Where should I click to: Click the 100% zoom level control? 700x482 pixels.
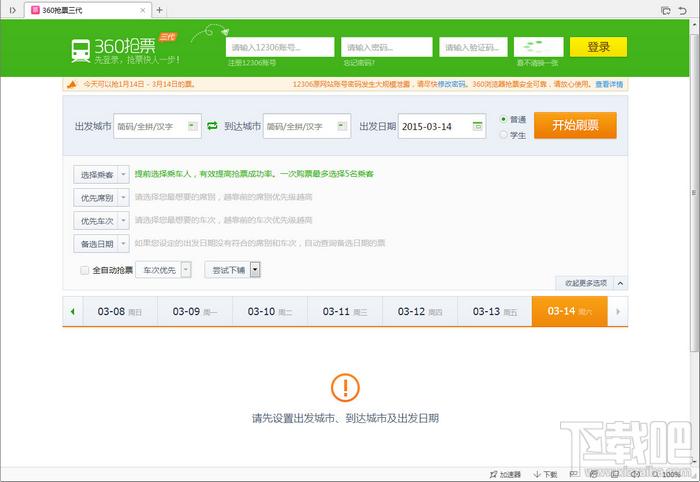click(667, 474)
